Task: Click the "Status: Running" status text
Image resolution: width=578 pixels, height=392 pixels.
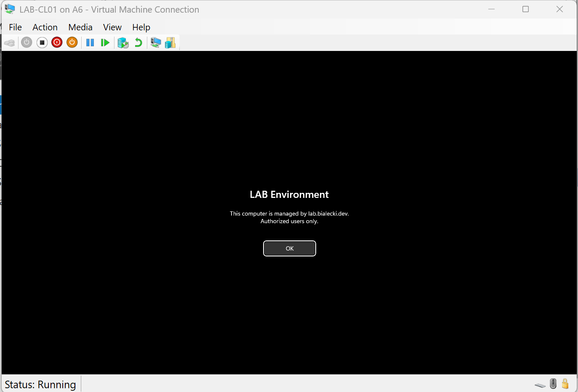Action: tap(40, 384)
